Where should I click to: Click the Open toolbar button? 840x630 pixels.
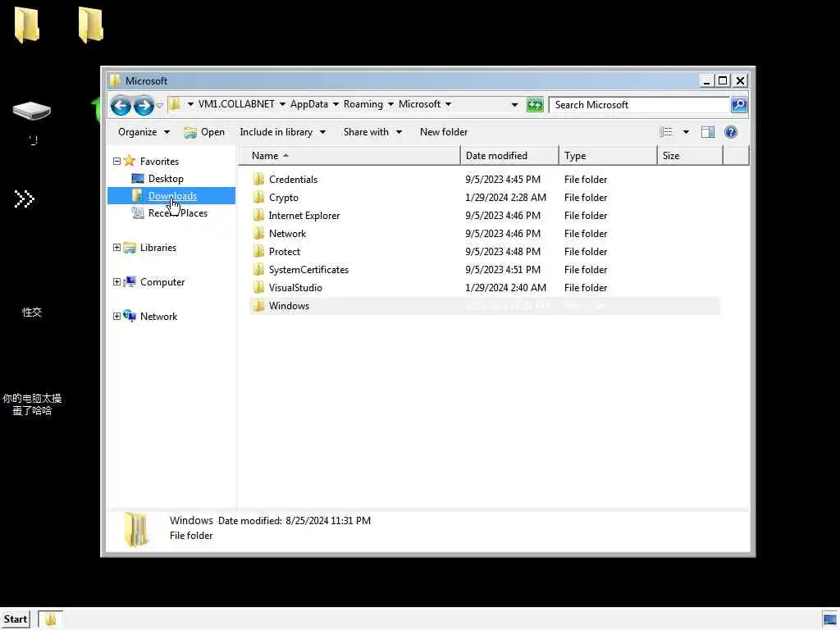(x=204, y=132)
